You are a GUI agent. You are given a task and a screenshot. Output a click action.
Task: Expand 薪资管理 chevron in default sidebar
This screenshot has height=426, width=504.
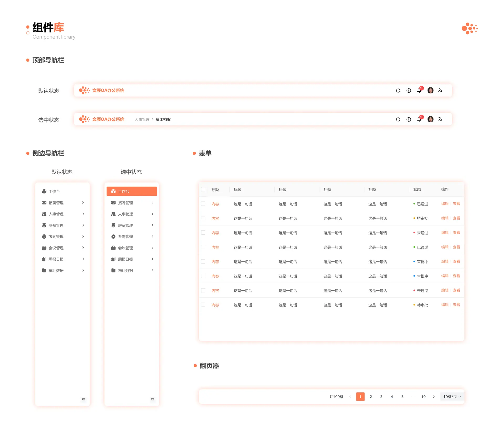[83, 225]
